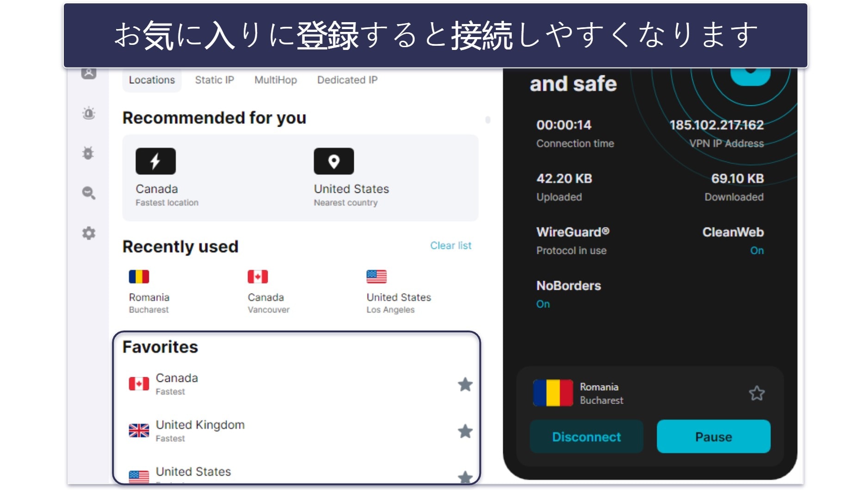Select the pin Nearest country icon
Image resolution: width=868 pixels, height=490 pixels.
(x=333, y=161)
